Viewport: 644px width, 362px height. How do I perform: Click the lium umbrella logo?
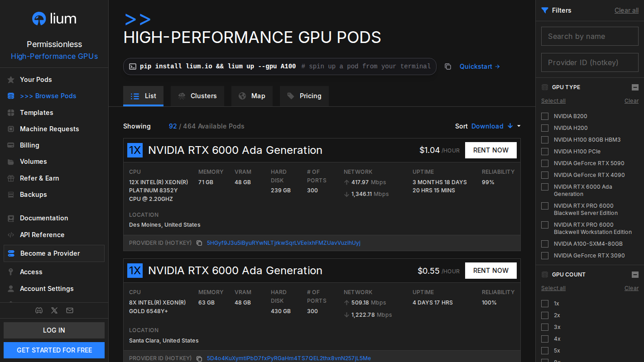pyautogui.click(x=39, y=19)
